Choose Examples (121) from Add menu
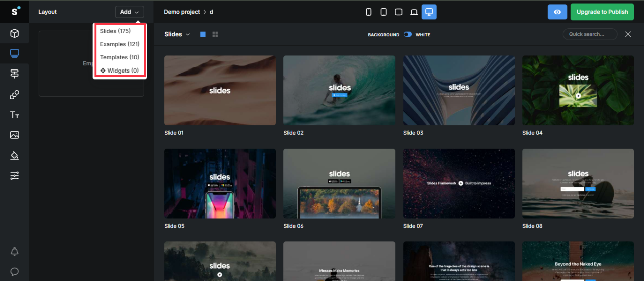Screen dimensions: 644x281 point(120,44)
